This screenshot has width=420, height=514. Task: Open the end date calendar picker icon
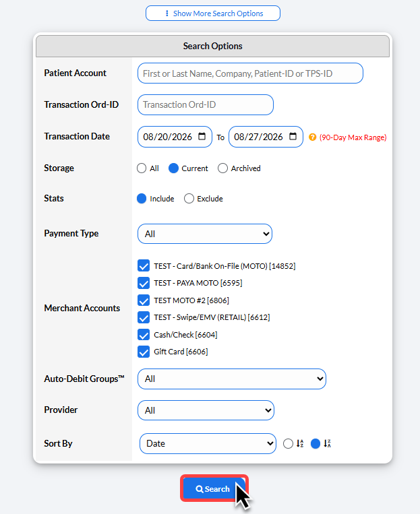click(x=293, y=136)
